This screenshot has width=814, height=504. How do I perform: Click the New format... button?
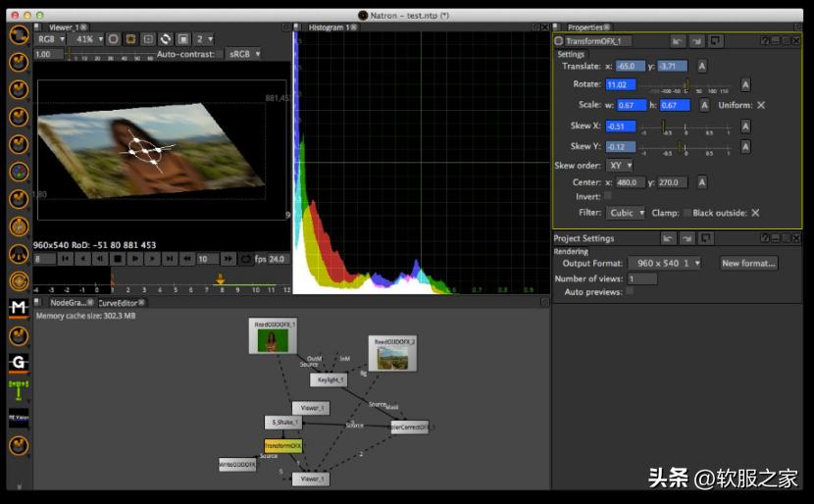tap(749, 263)
